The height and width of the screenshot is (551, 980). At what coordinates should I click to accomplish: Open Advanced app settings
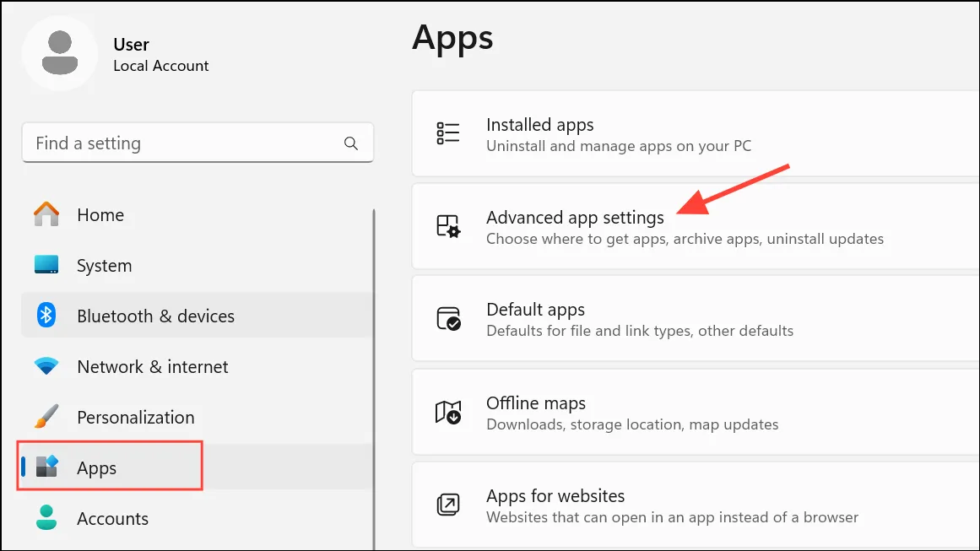pos(696,226)
